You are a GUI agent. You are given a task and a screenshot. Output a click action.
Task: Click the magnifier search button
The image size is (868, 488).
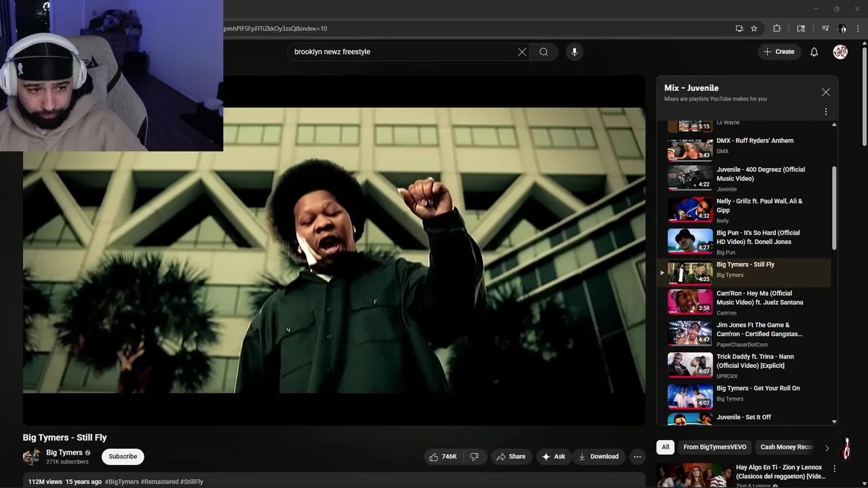point(544,52)
